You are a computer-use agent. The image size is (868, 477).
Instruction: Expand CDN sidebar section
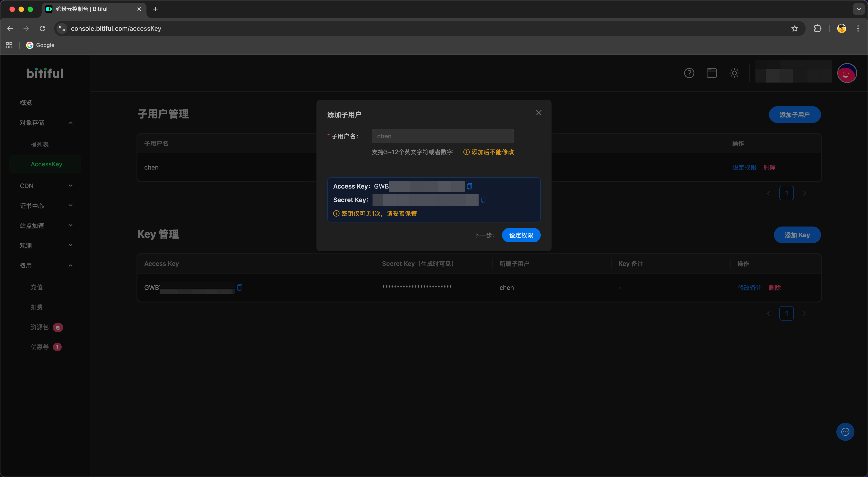pyautogui.click(x=45, y=186)
